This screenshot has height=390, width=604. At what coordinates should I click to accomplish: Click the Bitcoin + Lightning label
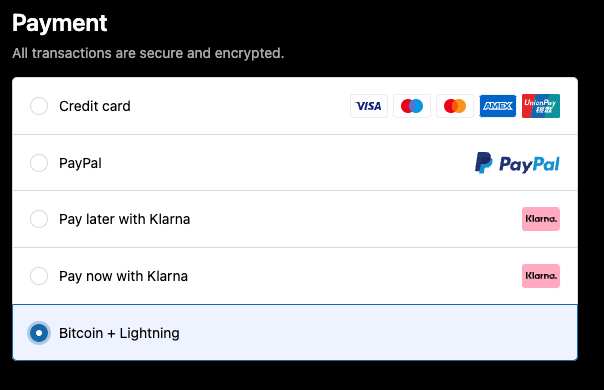(x=119, y=333)
